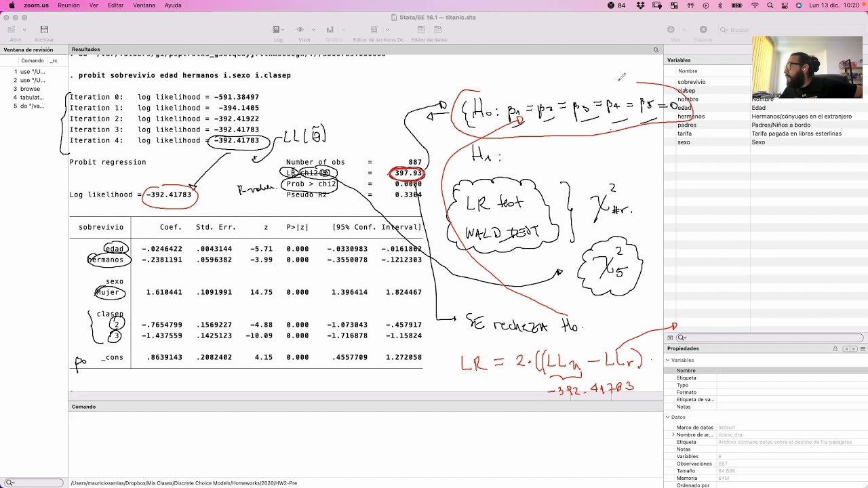Select variable 'hermanos' in Variables list
Viewport: 868px width, 488px height.
(691, 117)
